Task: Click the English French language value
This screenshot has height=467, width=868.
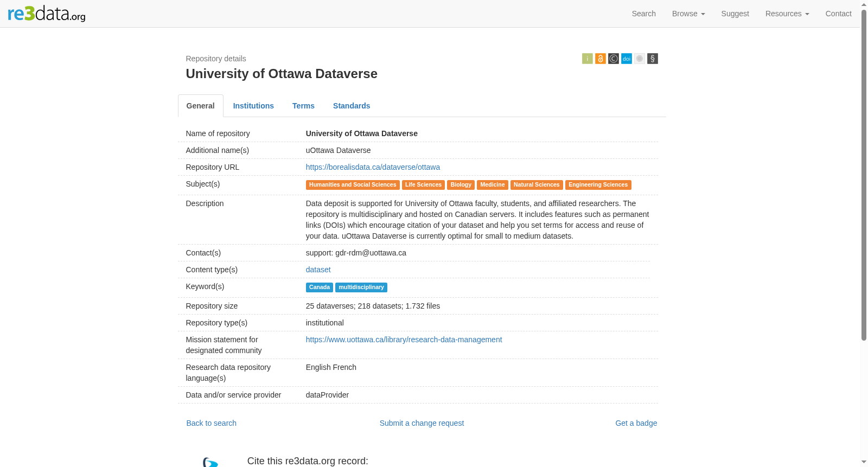Action: coord(331,367)
